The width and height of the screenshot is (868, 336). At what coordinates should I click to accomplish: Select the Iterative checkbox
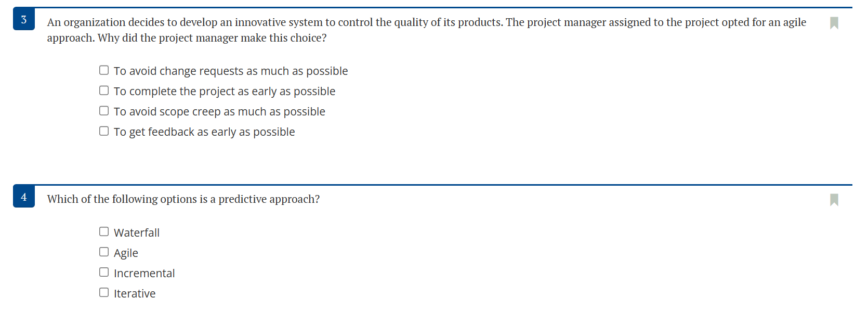tap(104, 292)
